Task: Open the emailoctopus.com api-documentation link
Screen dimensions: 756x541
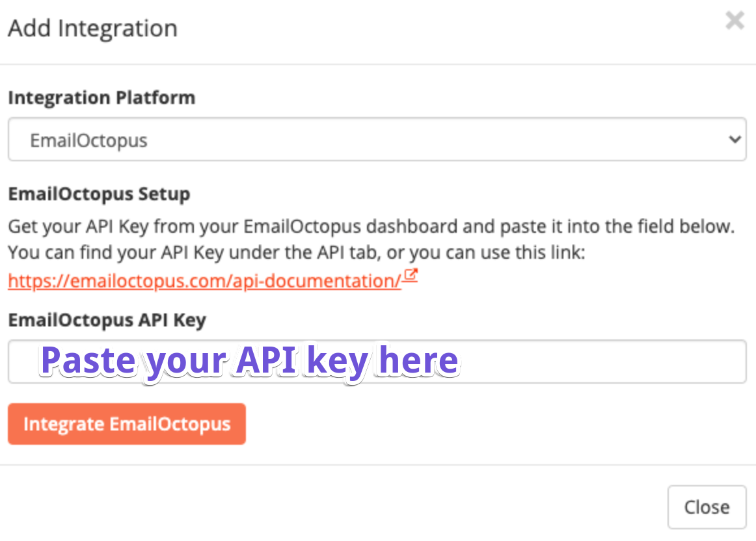Action: pos(204,281)
